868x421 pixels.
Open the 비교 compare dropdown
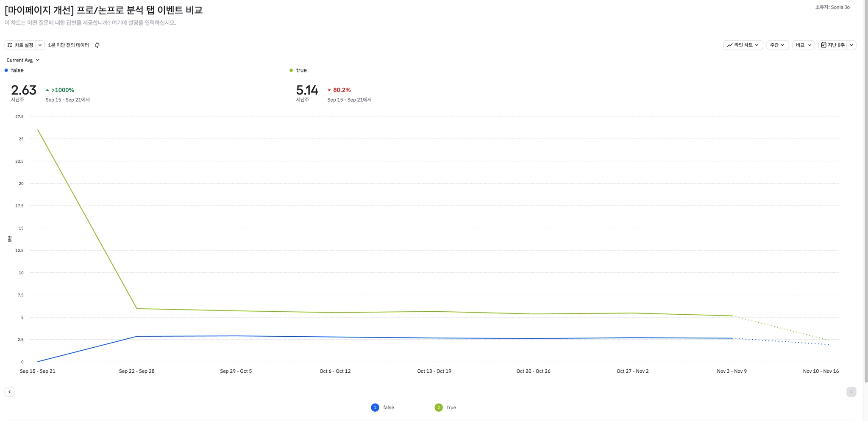[x=803, y=45]
